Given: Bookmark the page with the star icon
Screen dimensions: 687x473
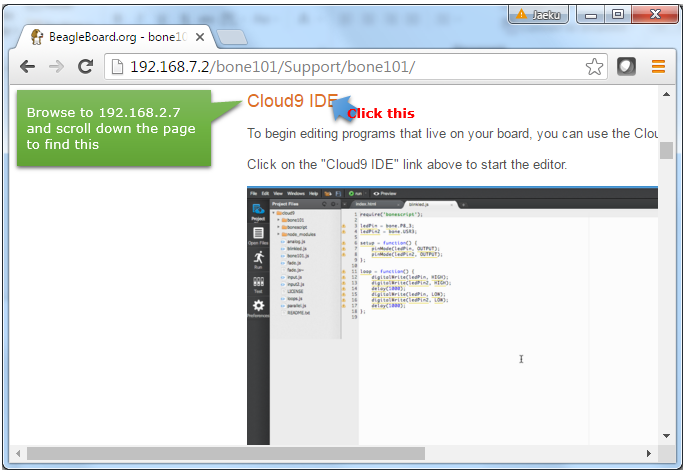Looking at the screenshot, I should coord(594,67).
